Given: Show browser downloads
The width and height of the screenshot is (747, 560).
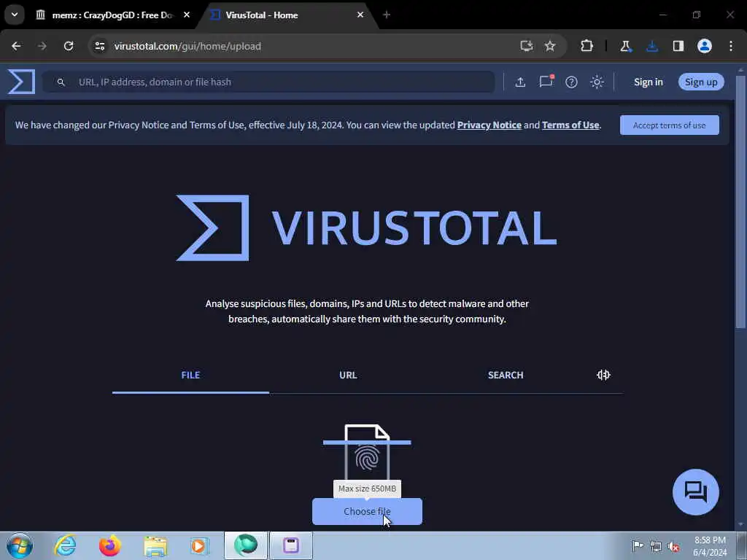Looking at the screenshot, I should pyautogui.click(x=652, y=46).
